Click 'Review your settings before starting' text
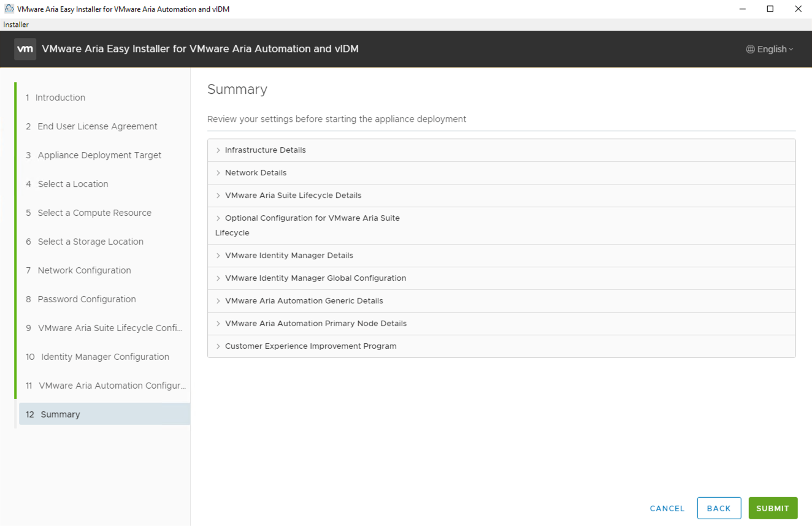Screen dimensions: 812x526 tap(337, 119)
